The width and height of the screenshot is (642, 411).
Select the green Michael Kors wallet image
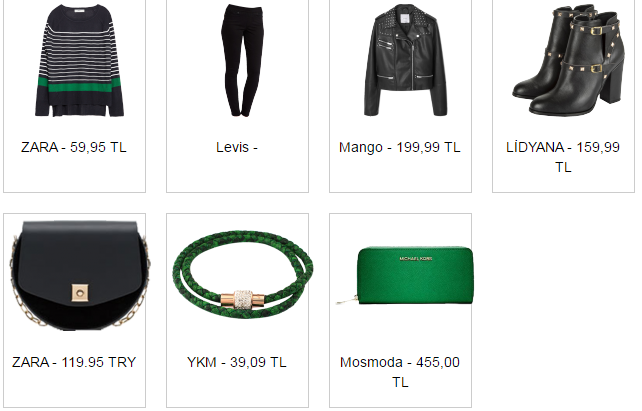(405, 275)
